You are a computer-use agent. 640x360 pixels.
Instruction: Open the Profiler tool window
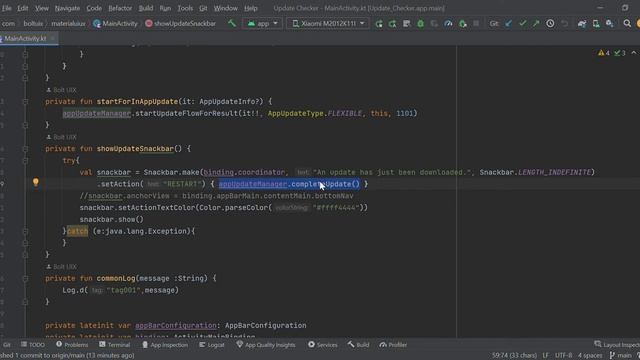tap(393, 345)
